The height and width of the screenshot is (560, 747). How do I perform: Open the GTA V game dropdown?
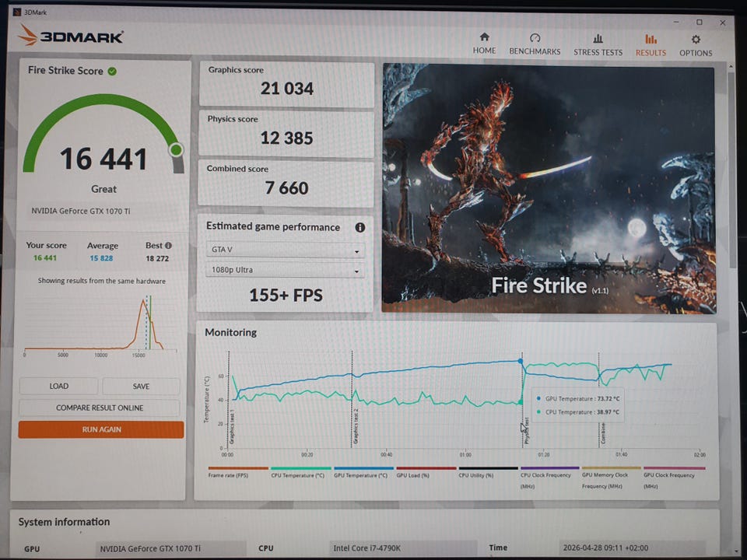[x=285, y=251]
